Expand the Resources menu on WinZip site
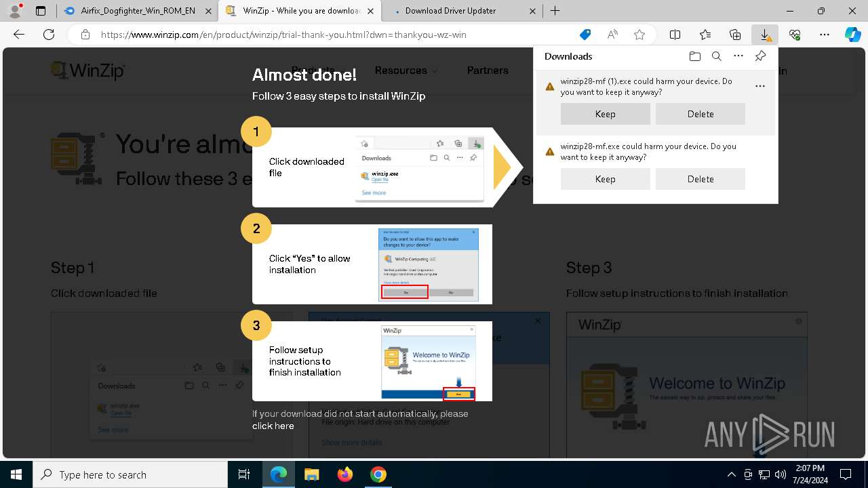 click(x=406, y=70)
